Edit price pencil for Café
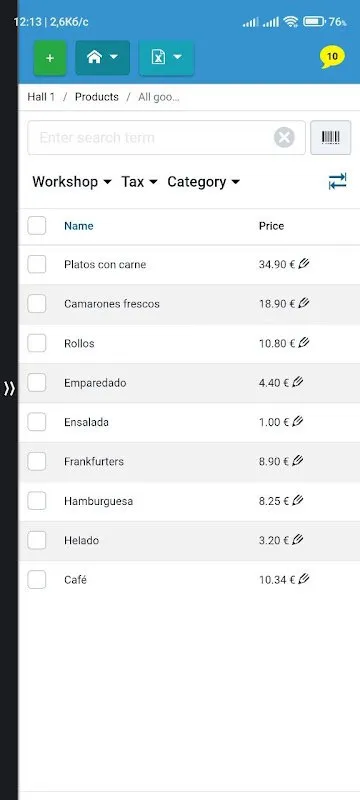This screenshot has width=360, height=800. [x=304, y=579]
